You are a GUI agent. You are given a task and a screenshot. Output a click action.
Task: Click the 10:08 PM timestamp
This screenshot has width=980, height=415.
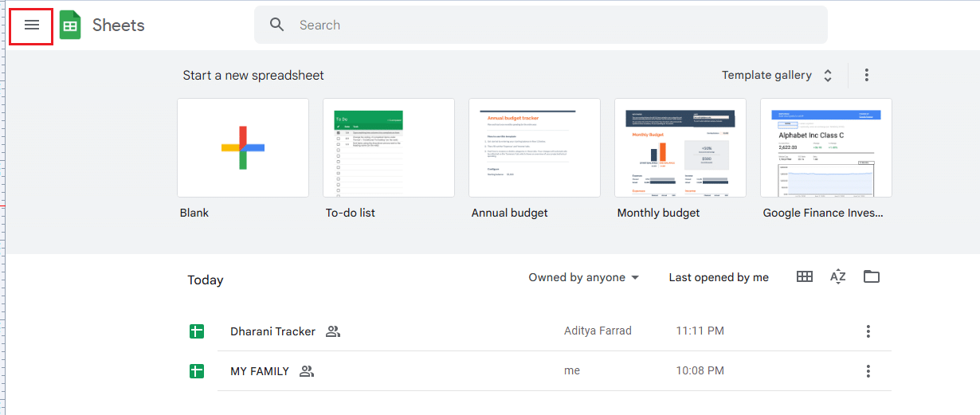700,370
